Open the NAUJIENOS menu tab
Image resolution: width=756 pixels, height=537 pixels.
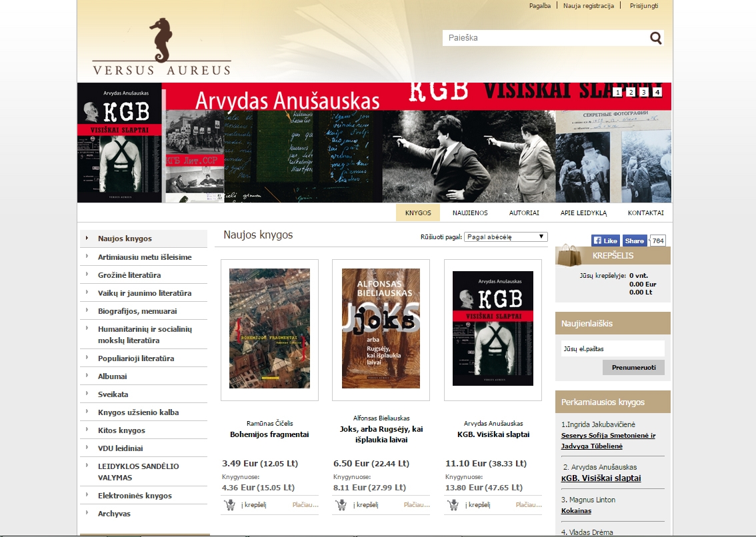pyautogui.click(x=470, y=213)
